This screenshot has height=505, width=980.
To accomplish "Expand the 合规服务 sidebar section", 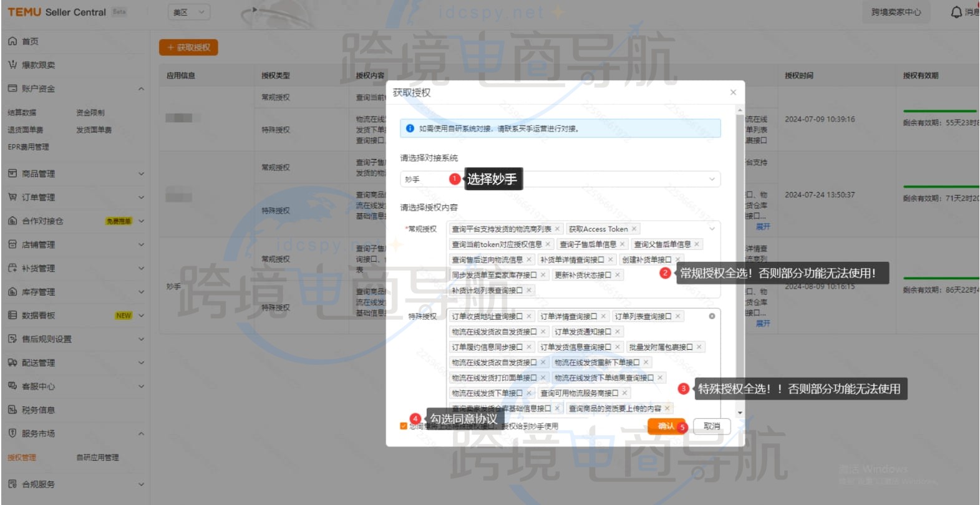I will [x=141, y=484].
